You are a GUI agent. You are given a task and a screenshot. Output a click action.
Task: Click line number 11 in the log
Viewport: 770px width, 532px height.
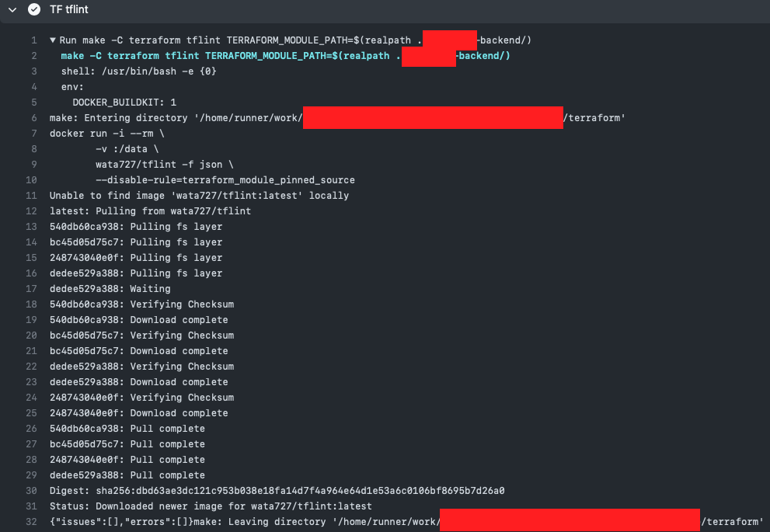point(31,195)
